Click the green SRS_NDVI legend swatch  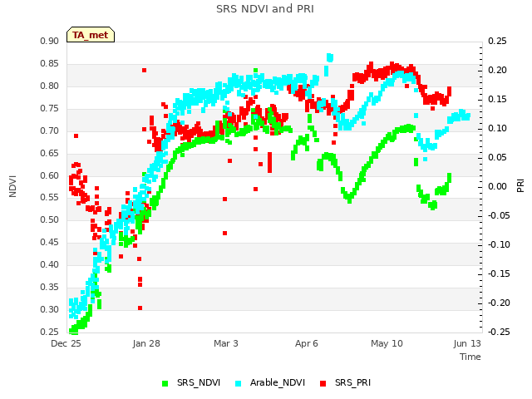pyautogui.click(x=165, y=384)
